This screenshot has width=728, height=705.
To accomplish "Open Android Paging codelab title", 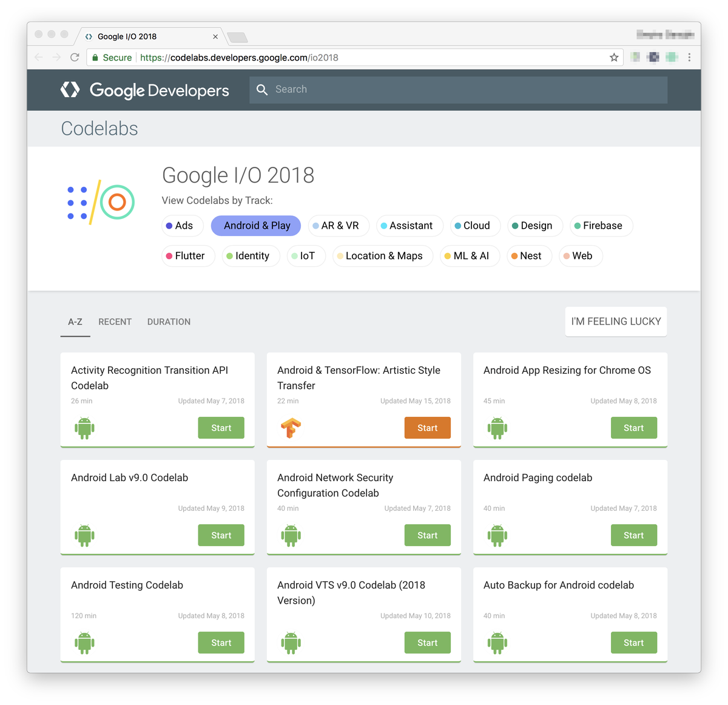I will pos(538,478).
